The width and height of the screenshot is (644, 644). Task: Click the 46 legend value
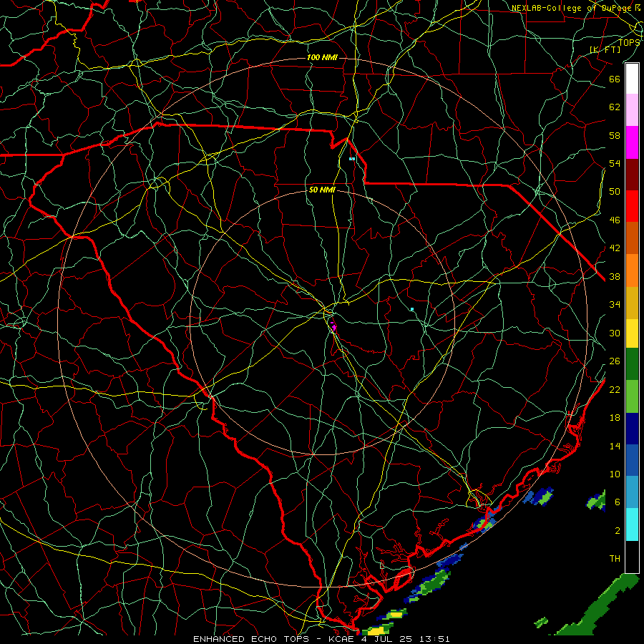615,220
